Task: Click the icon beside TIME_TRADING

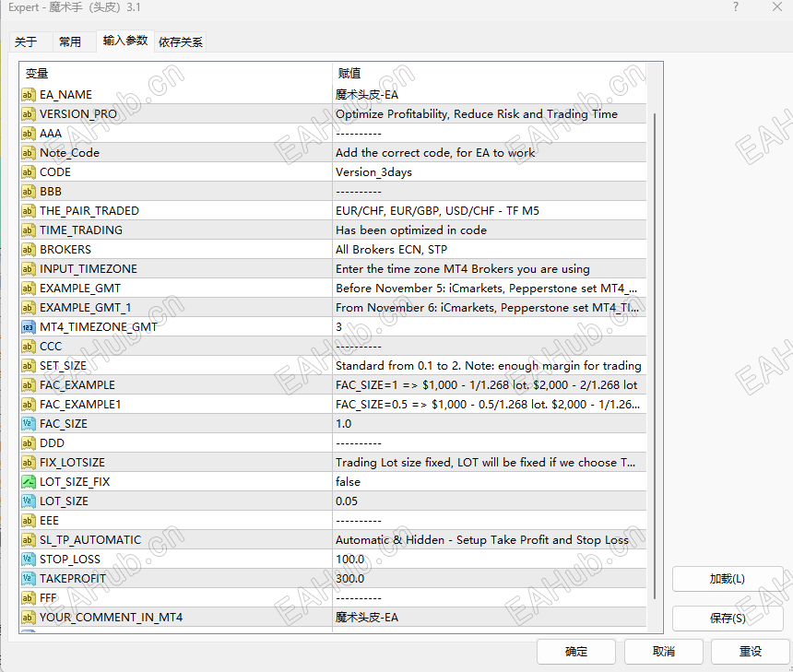Action: coord(29,230)
